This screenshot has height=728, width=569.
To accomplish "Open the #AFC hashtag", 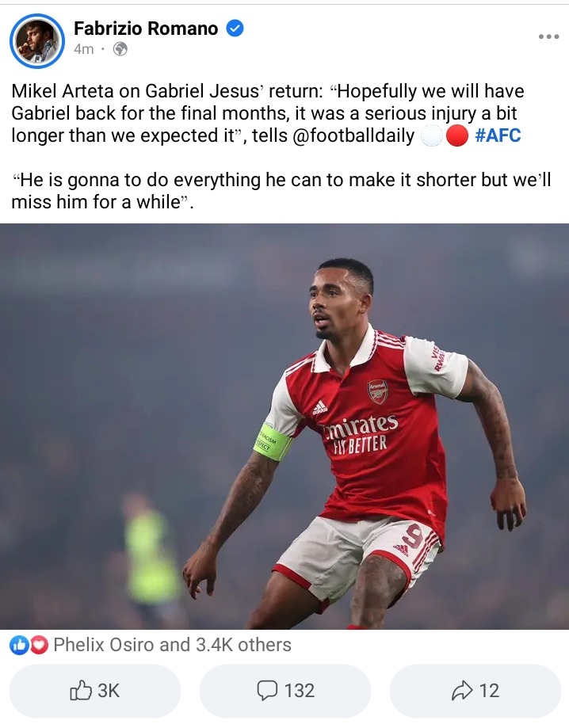I will 498,135.
